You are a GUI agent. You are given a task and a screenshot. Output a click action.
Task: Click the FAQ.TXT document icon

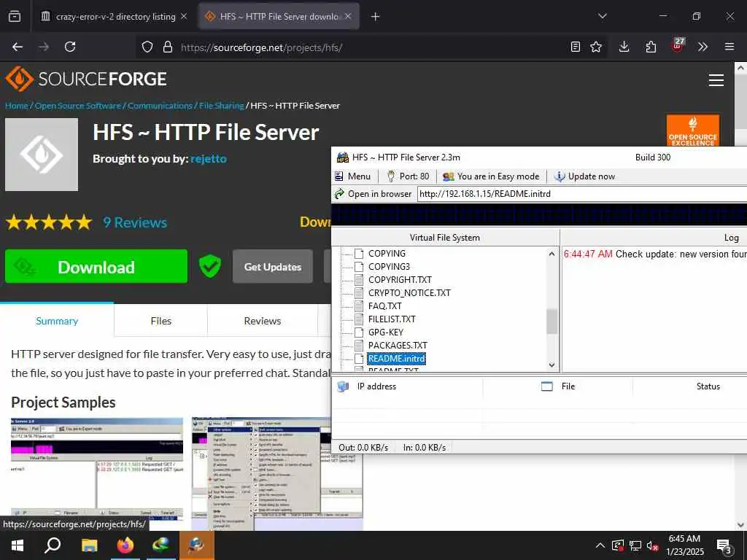359,306
